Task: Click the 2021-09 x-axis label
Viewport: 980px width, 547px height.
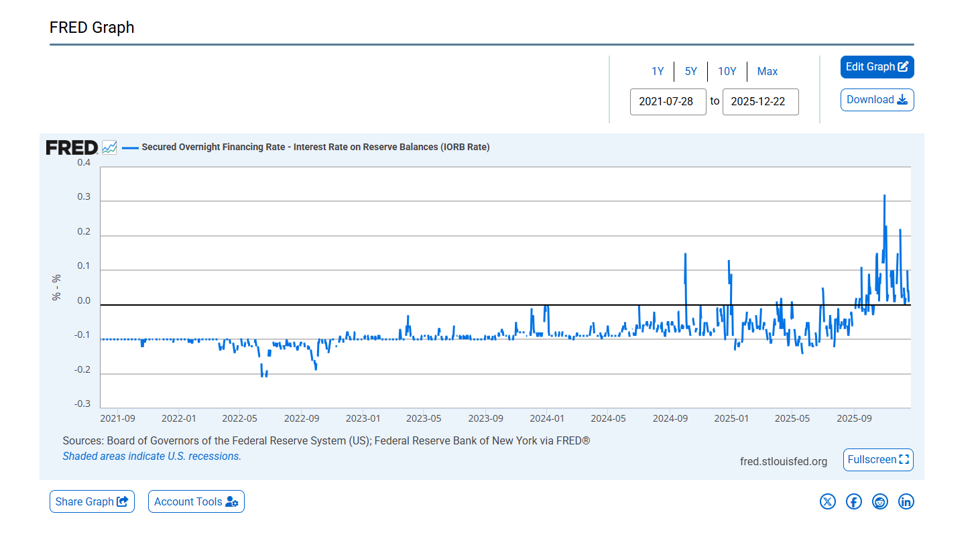Action: click(117, 418)
